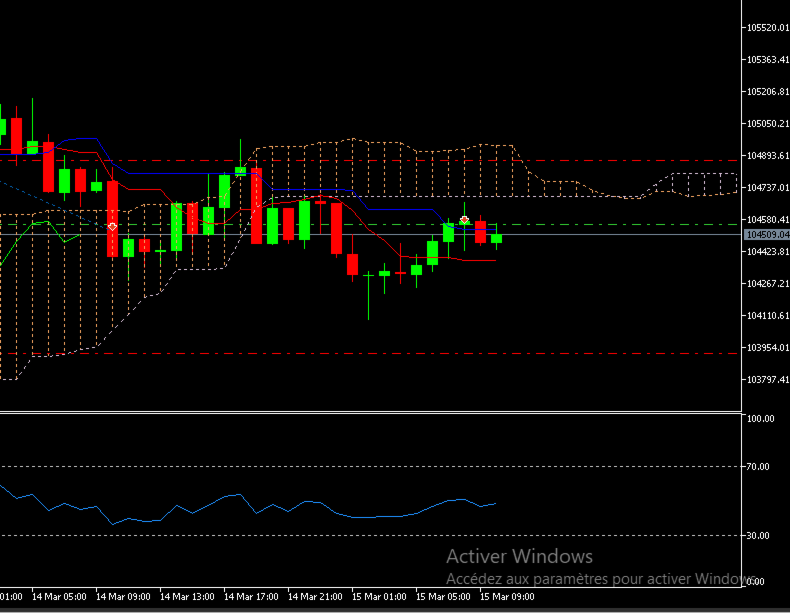Select the 105520.01 price axis label
Image resolution: width=790 pixels, height=613 pixels.
pyautogui.click(x=768, y=28)
